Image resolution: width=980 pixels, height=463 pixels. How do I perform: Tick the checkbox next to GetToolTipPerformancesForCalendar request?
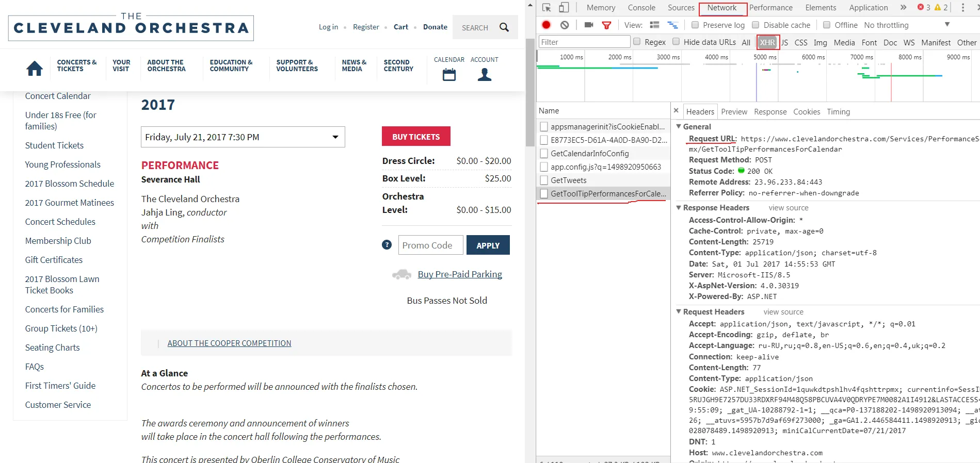click(544, 194)
